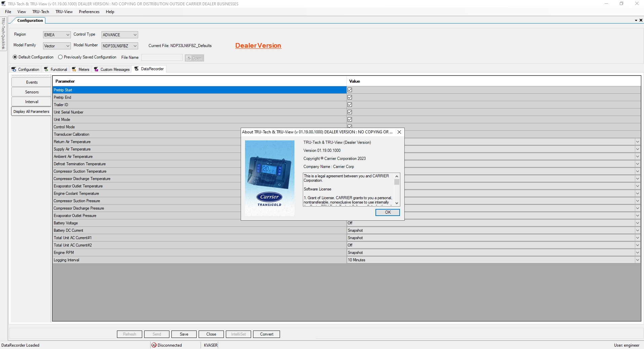Open the TRU-Tech-QuickLink sidebar panel
This screenshot has height=349, width=644.
[x=3, y=34]
